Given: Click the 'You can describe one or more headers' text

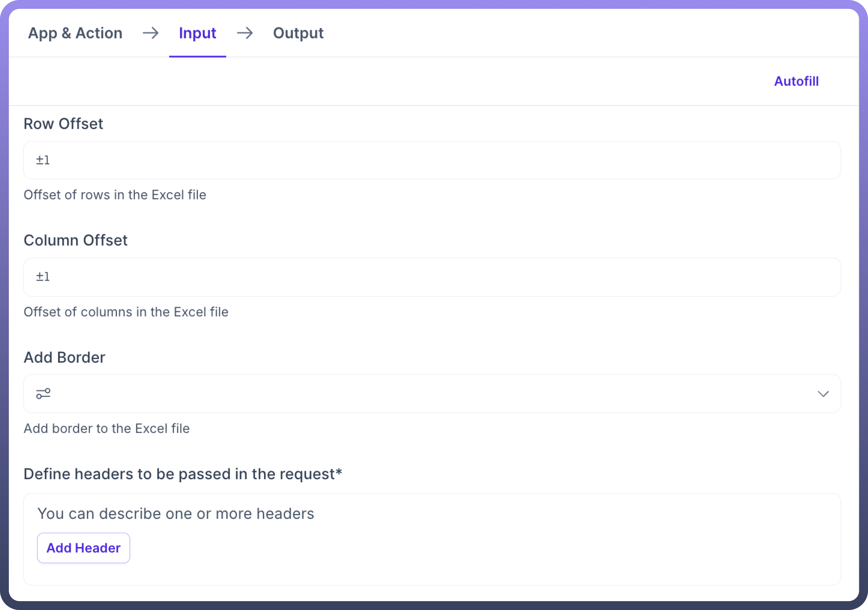Looking at the screenshot, I should (x=175, y=514).
